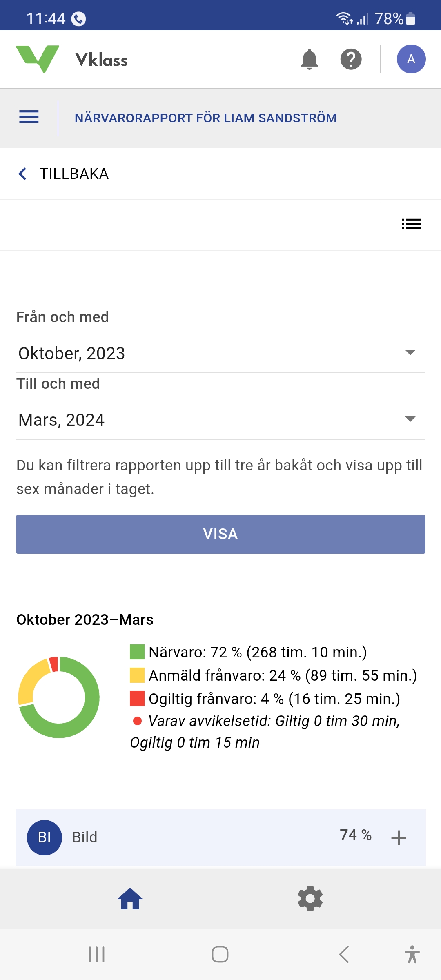Image resolution: width=441 pixels, height=980 pixels.
Task: Click the attendance donut chart
Action: tap(59, 697)
